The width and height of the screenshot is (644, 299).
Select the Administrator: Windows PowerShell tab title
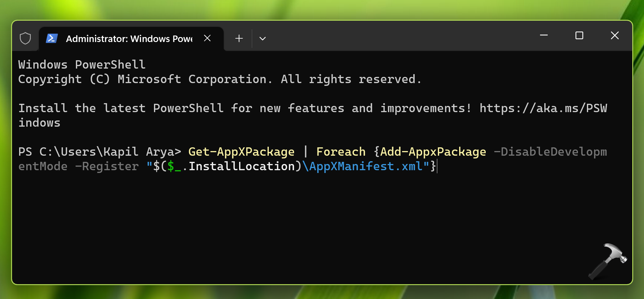[129, 39]
